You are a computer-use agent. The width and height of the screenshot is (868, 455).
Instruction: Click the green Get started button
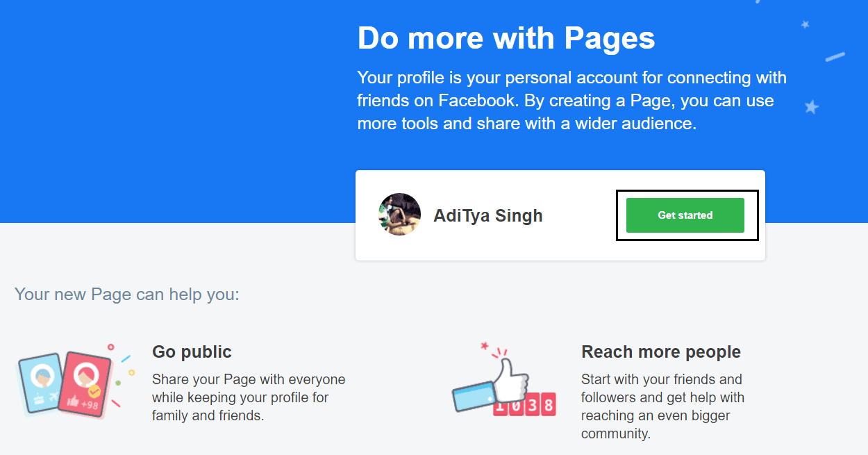[x=685, y=215]
